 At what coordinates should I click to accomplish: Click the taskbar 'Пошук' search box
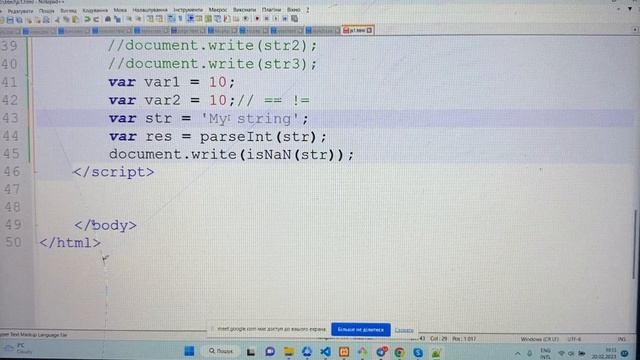pyautogui.click(x=221, y=351)
